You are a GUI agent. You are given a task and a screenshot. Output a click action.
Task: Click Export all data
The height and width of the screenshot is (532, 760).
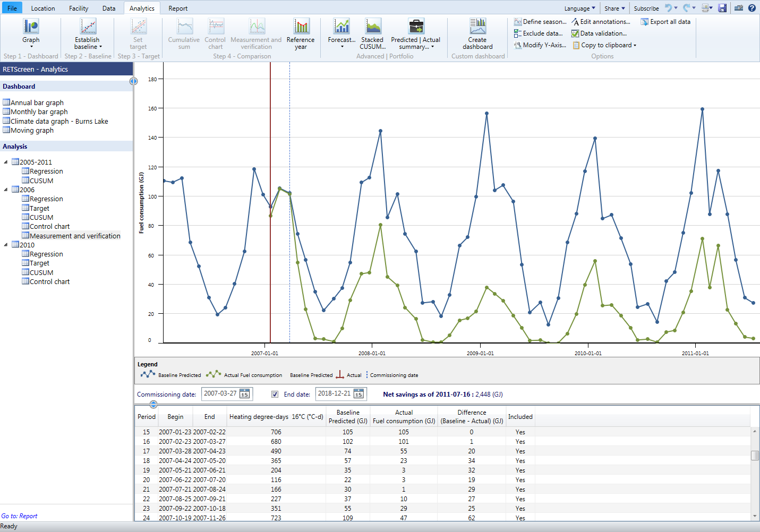click(665, 22)
